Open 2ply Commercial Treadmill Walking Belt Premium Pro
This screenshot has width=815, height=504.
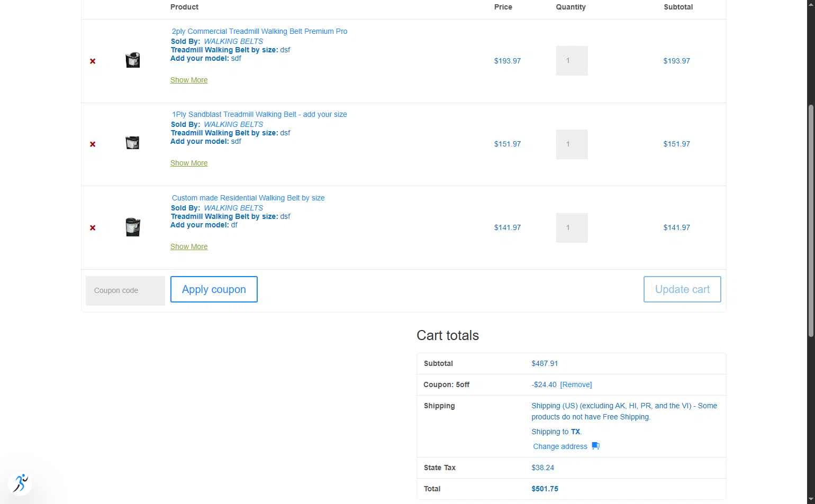(259, 31)
